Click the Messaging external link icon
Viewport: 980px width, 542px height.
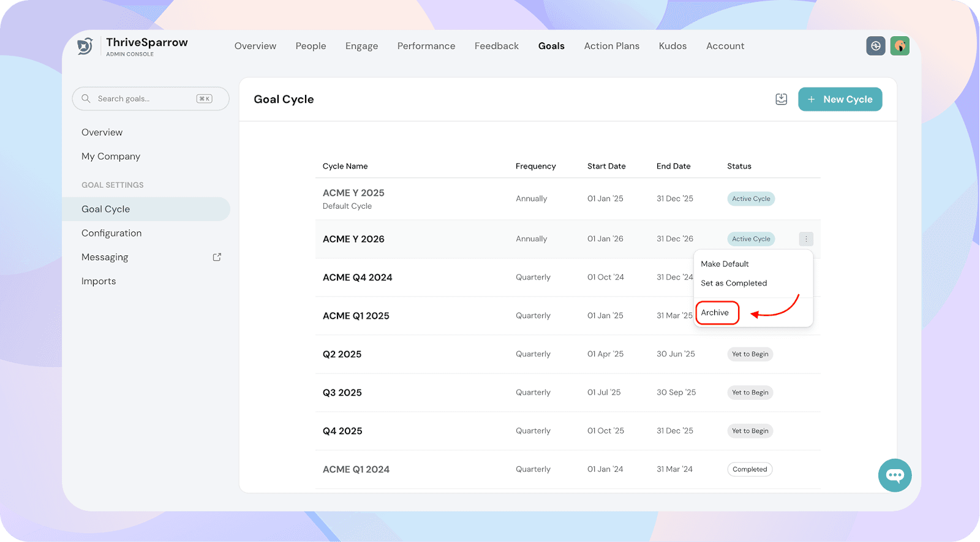point(217,257)
